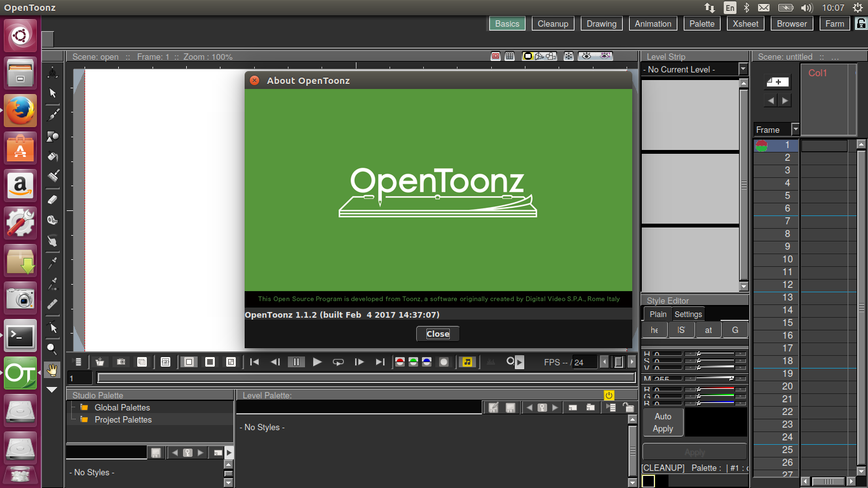The width and height of the screenshot is (868, 488).
Task: Switch to the Palette room
Action: [x=702, y=24]
